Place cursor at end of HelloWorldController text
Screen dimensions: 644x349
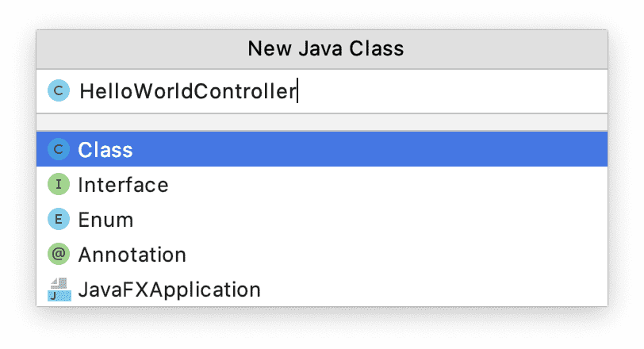[297, 91]
